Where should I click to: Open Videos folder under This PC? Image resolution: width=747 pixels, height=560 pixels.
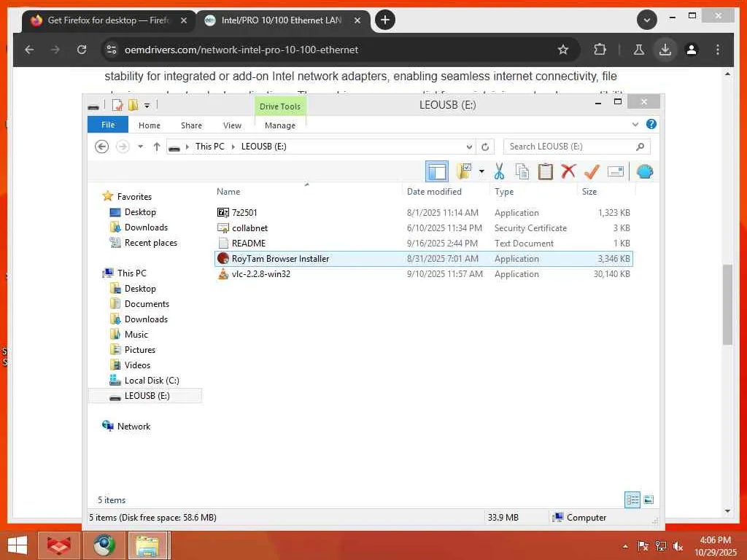click(137, 365)
